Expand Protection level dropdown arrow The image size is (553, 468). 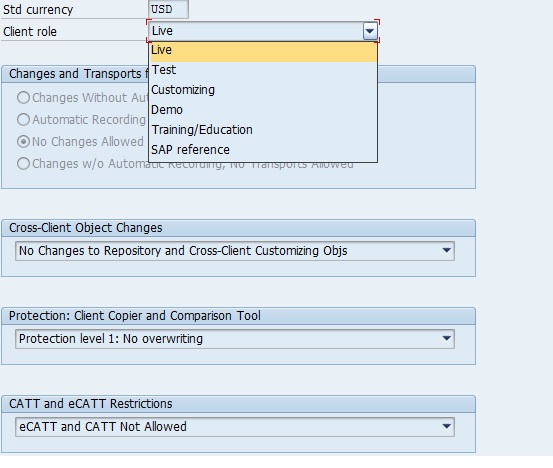coord(446,339)
